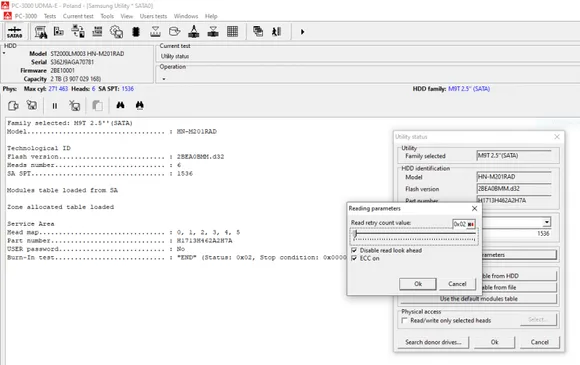Click the second main toolbar icon after SATA0
Image resolution: width=580 pixels, height=365 pixels.
point(59,32)
